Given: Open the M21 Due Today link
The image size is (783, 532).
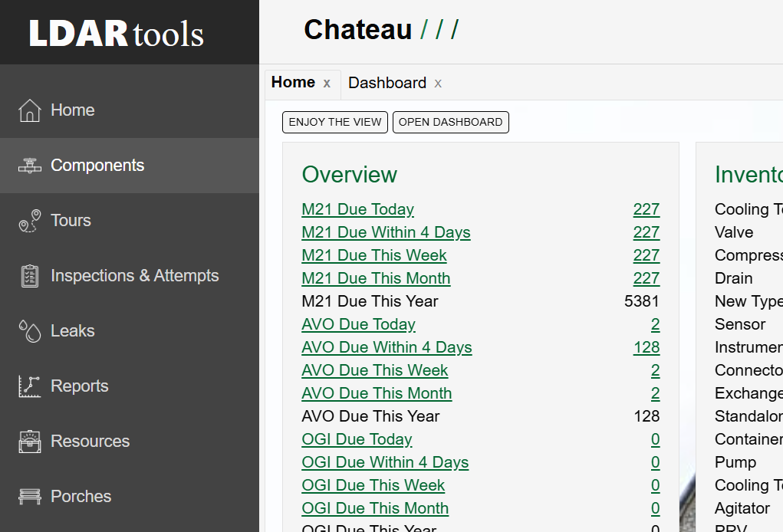Looking at the screenshot, I should pos(357,209).
